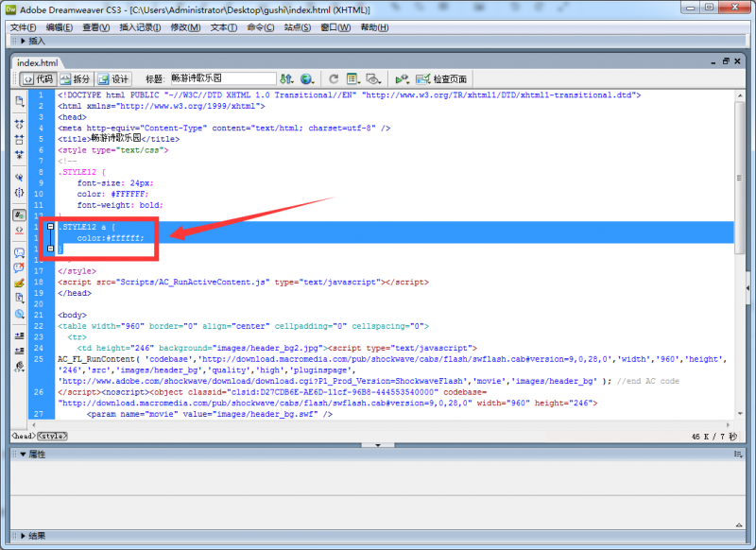Click the '46 K / 7 秒' status text
The width and height of the screenshot is (756, 550).
pyautogui.click(x=714, y=437)
